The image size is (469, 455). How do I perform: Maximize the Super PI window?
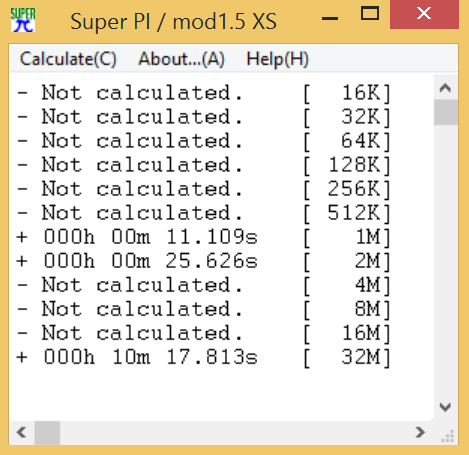[x=370, y=14]
